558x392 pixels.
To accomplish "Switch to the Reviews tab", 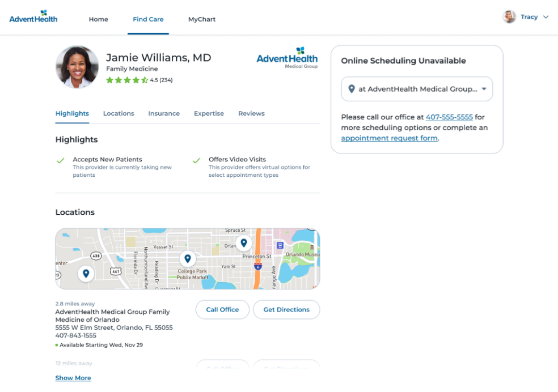I will point(251,113).
